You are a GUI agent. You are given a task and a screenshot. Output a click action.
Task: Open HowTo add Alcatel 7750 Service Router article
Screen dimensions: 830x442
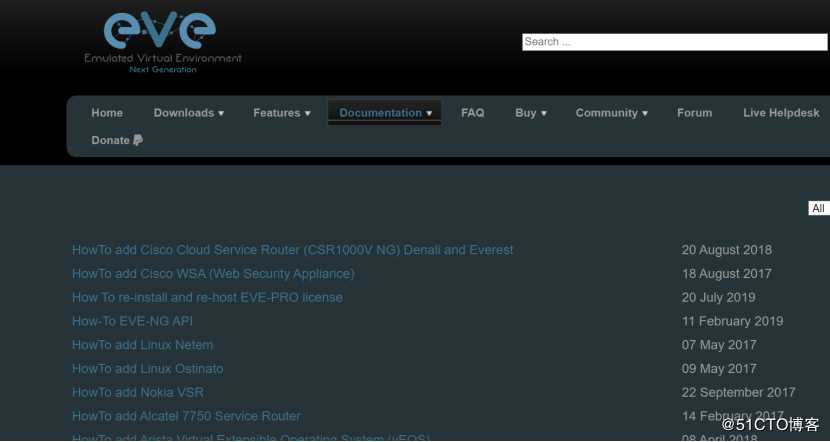coord(186,417)
